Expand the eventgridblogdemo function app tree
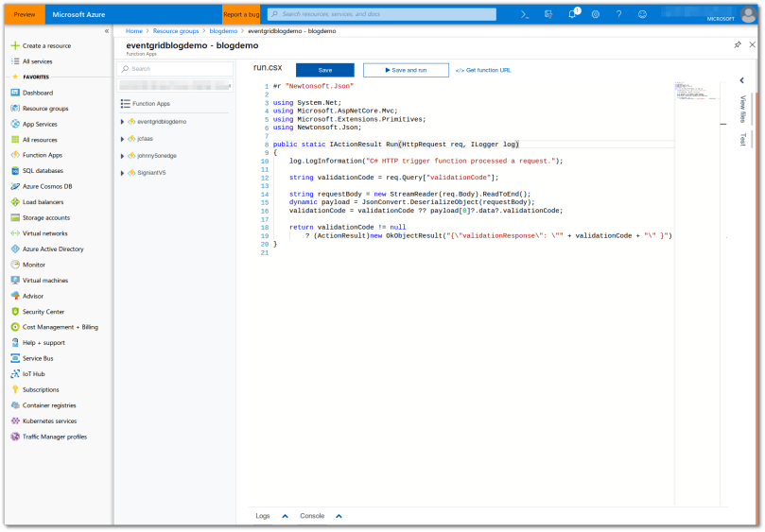Image resolution: width=765 pixels, height=532 pixels. click(123, 122)
